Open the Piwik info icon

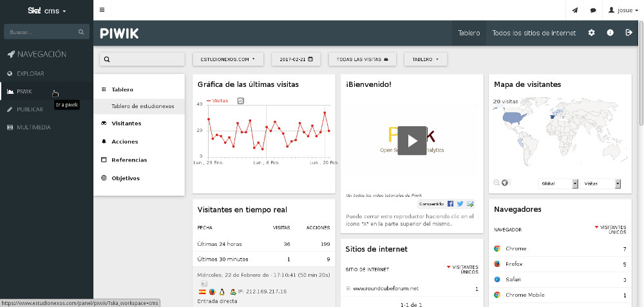[x=611, y=33]
